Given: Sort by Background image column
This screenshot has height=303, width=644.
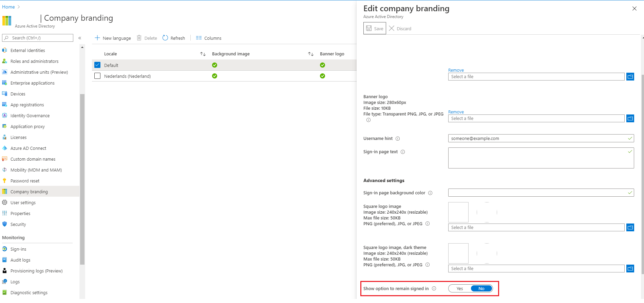Looking at the screenshot, I should 311,54.
